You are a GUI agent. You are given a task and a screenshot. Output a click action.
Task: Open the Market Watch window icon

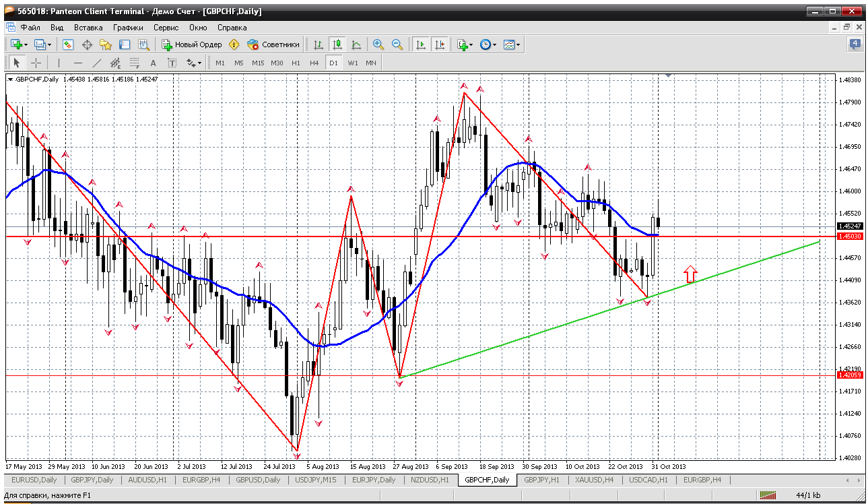[68, 44]
